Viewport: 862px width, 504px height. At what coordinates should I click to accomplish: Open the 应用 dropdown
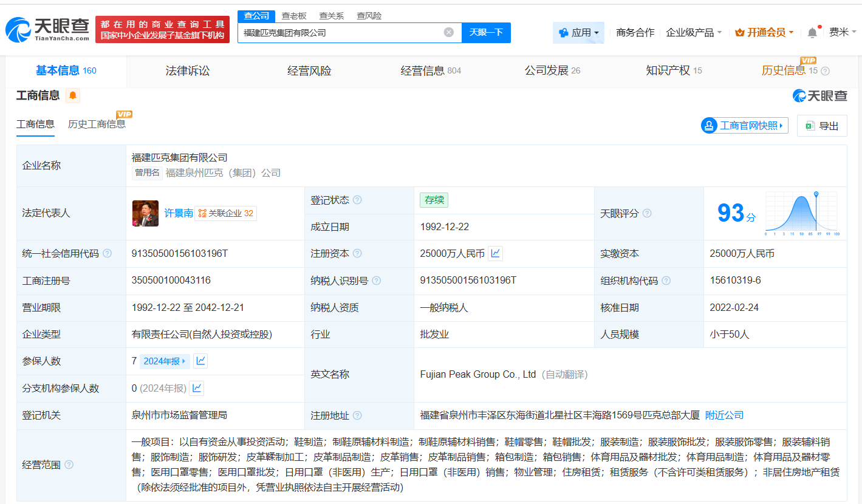coord(578,32)
